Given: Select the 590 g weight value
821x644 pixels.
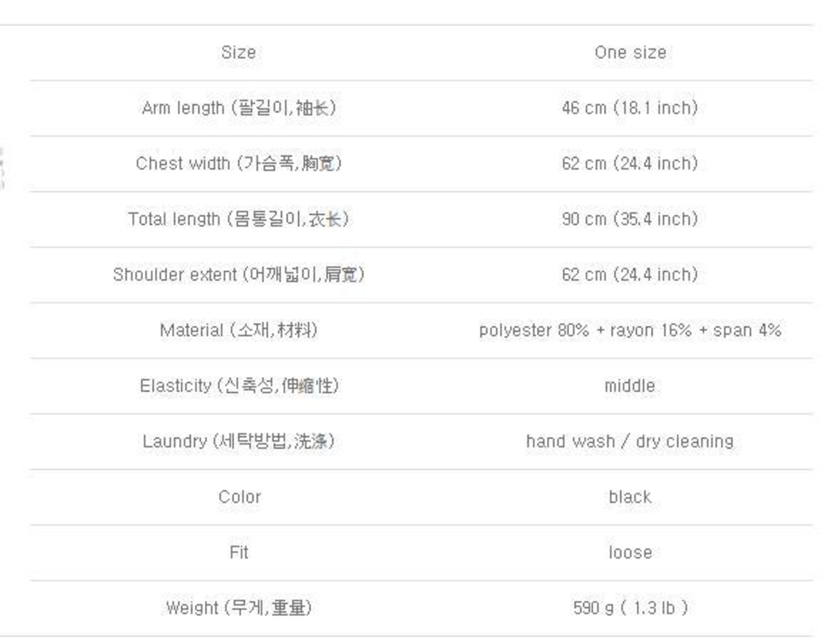Looking at the screenshot, I should (630, 607).
